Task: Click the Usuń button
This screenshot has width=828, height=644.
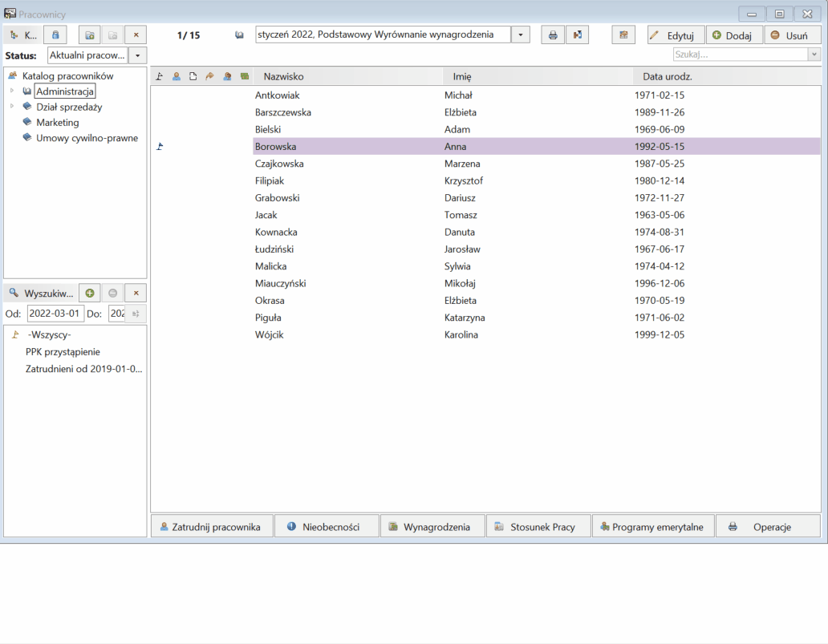Action: click(792, 35)
